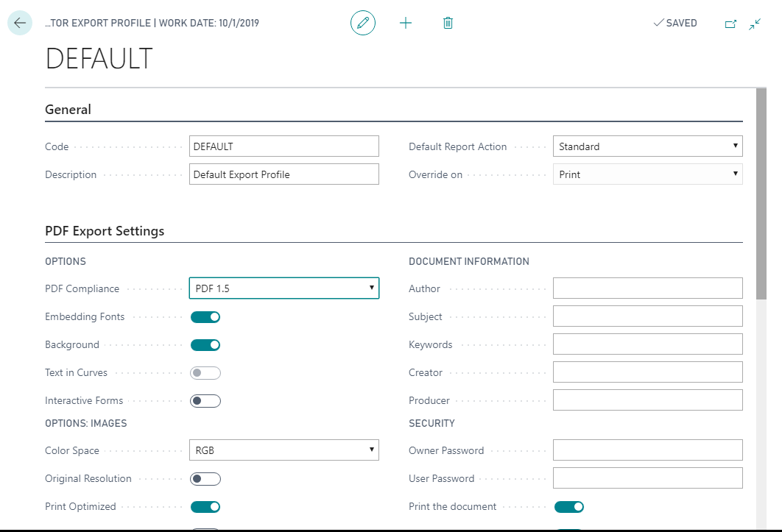Image resolution: width=782 pixels, height=532 pixels.
Task: Click the trash delete icon
Action: 448,23
